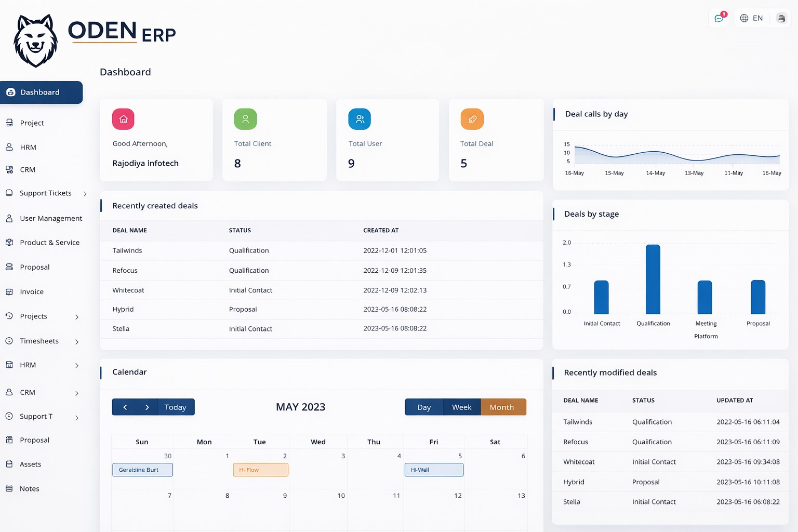Open the Tailwinds deal entry

[127, 250]
